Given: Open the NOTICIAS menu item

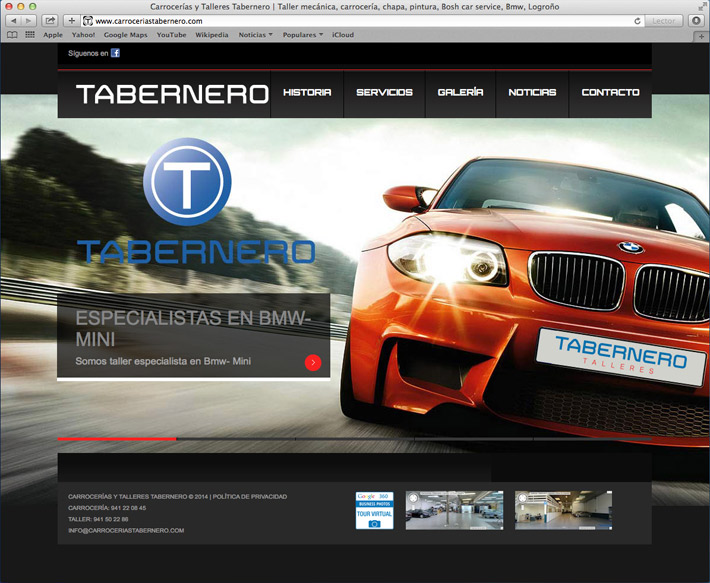Looking at the screenshot, I should click(532, 92).
